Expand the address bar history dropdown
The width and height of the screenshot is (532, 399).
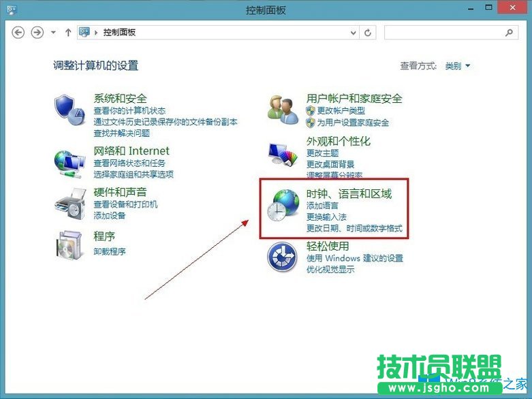point(354,33)
